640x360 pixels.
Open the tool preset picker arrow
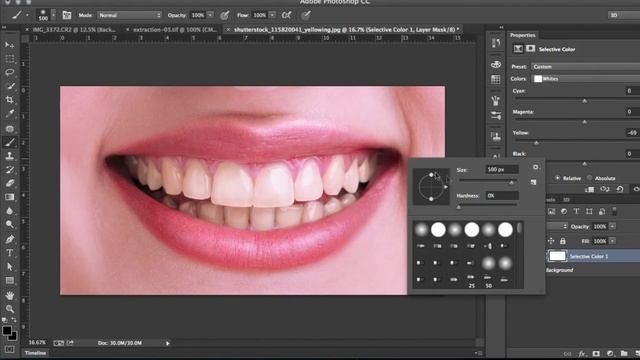(27, 16)
